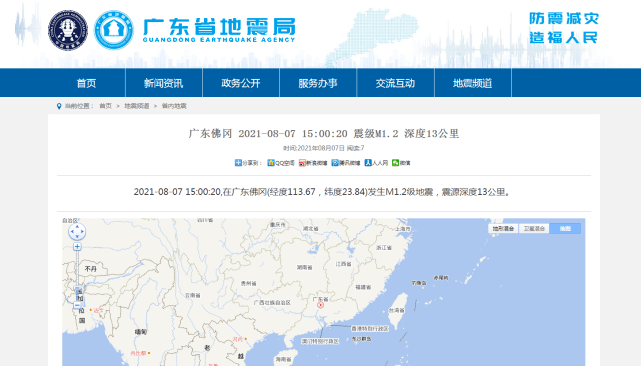The height and width of the screenshot is (366, 641).
Task: Click the red epicenter marker on map
Action: pos(320,305)
